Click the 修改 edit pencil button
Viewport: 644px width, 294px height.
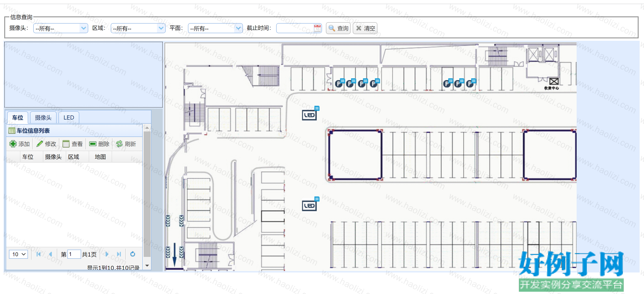coord(46,144)
